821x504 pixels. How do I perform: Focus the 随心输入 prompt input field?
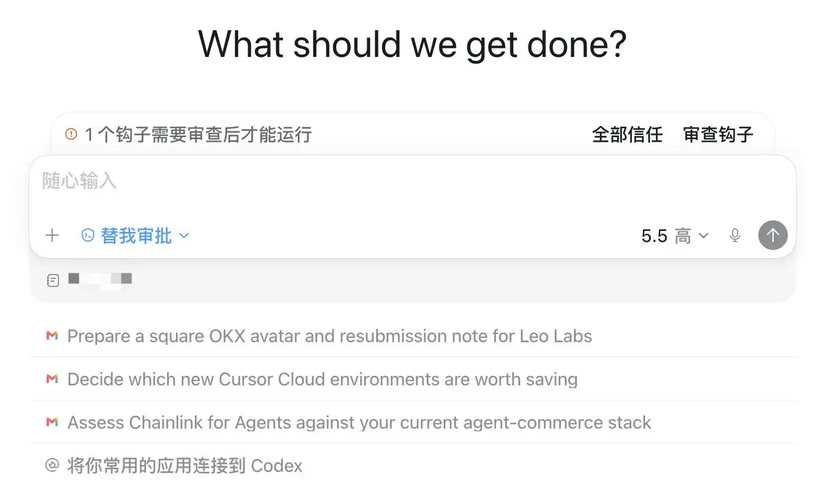click(x=413, y=187)
